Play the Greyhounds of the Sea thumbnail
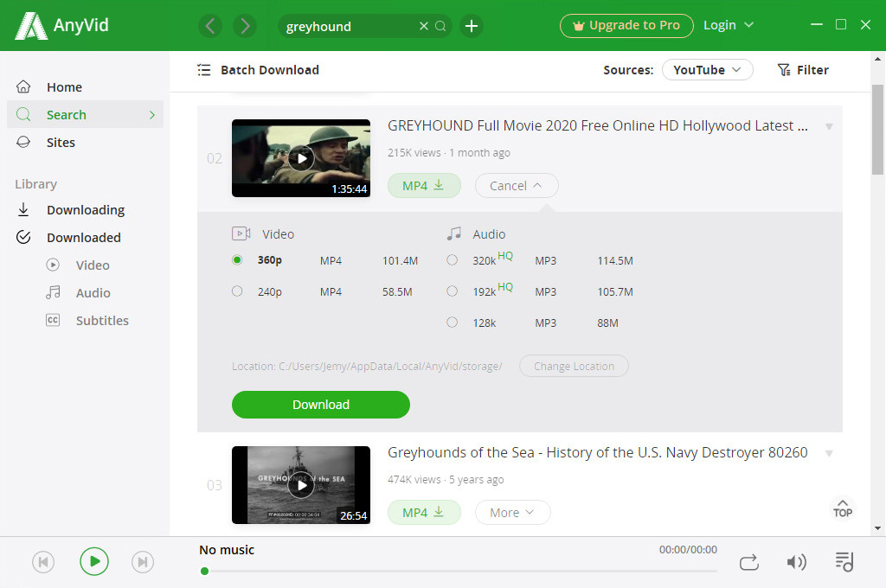The image size is (886, 588). (301, 485)
